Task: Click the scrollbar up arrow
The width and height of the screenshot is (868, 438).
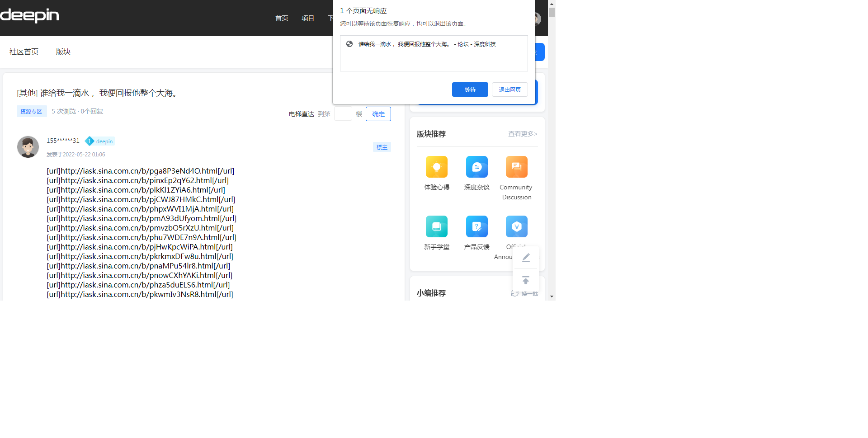Action: coord(552,4)
